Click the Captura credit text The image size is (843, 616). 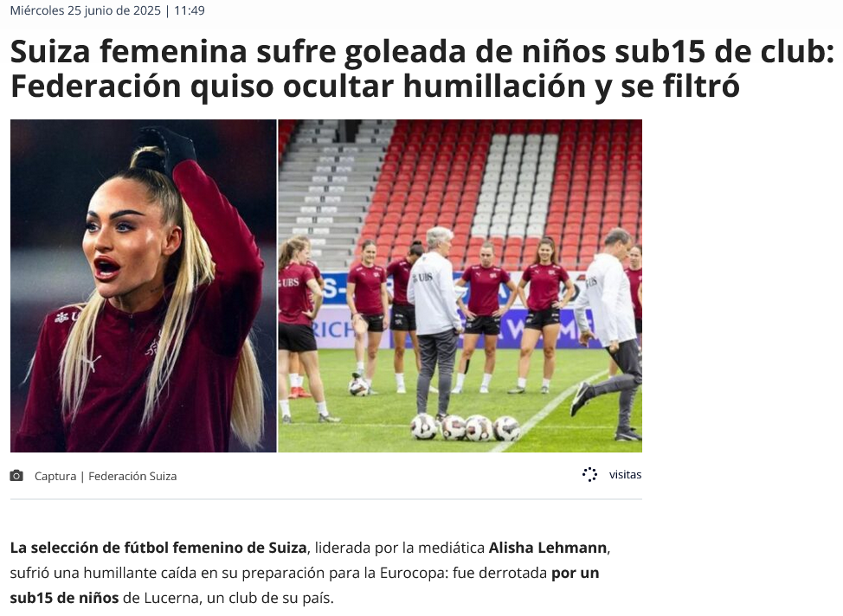coord(55,476)
